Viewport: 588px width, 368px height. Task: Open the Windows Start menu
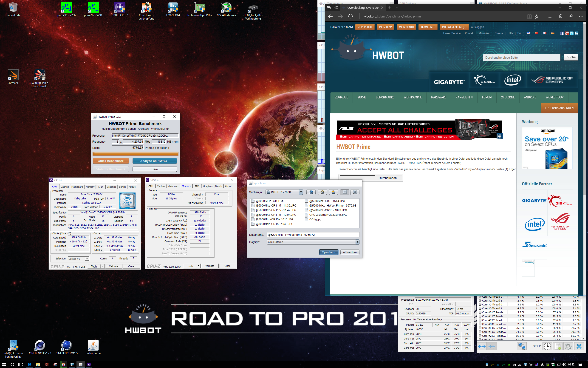(x=4, y=364)
